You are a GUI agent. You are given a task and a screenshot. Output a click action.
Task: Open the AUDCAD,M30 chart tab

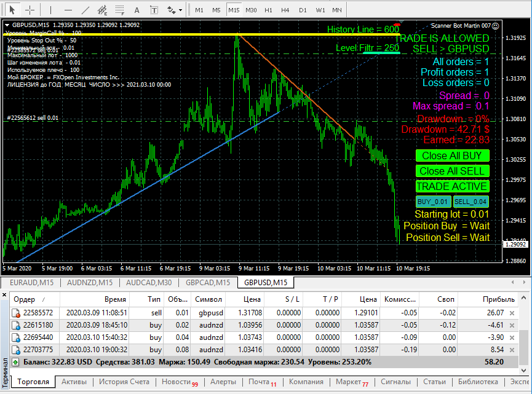coord(149,283)
